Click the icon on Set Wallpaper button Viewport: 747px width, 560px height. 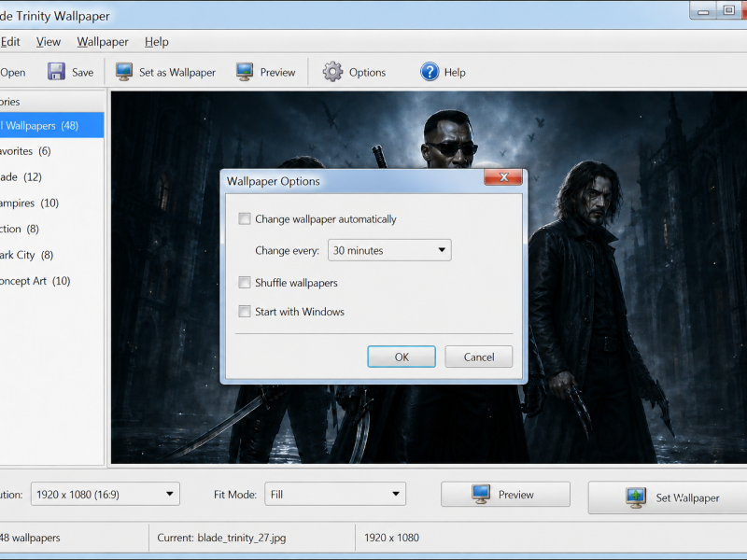click(636, 497)
